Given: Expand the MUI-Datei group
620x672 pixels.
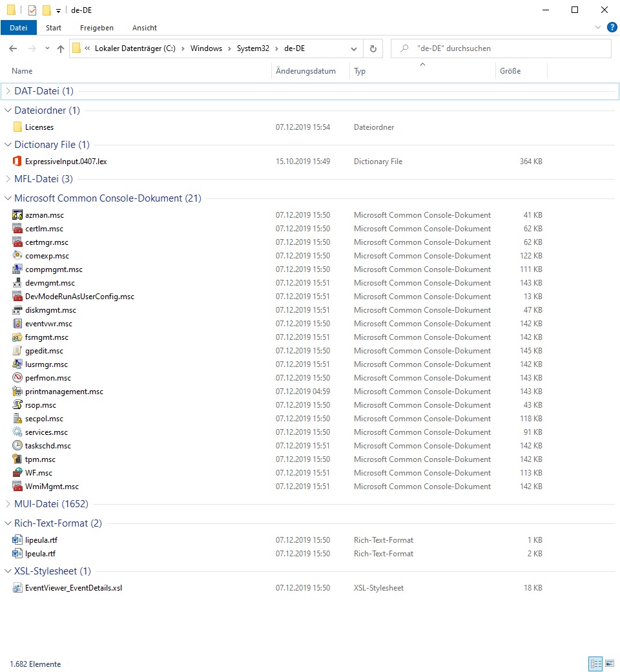Looking at the screenshot, I should pos(8,503).
